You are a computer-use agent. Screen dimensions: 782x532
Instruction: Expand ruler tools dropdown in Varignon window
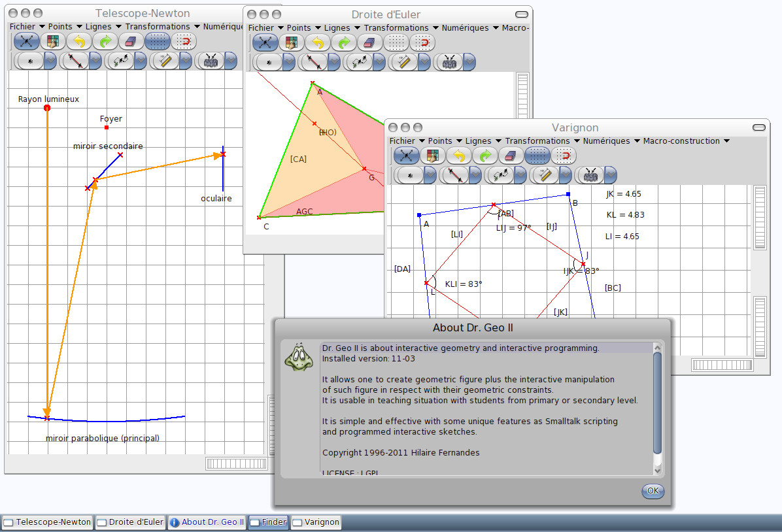pos(566,176)
